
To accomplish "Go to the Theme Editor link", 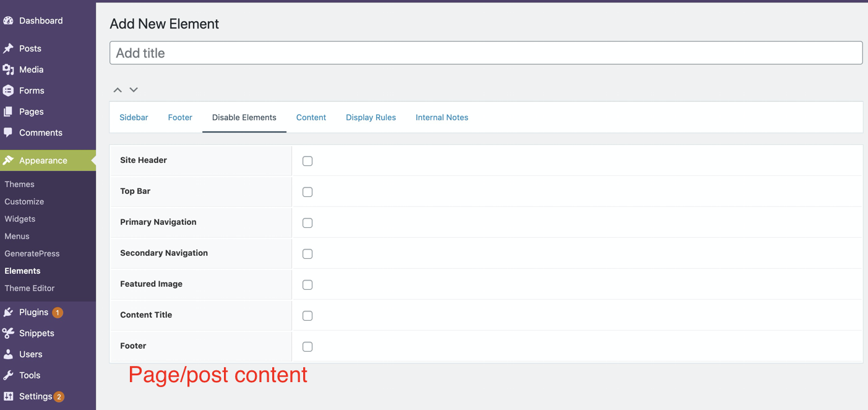I will pos(29,288).
